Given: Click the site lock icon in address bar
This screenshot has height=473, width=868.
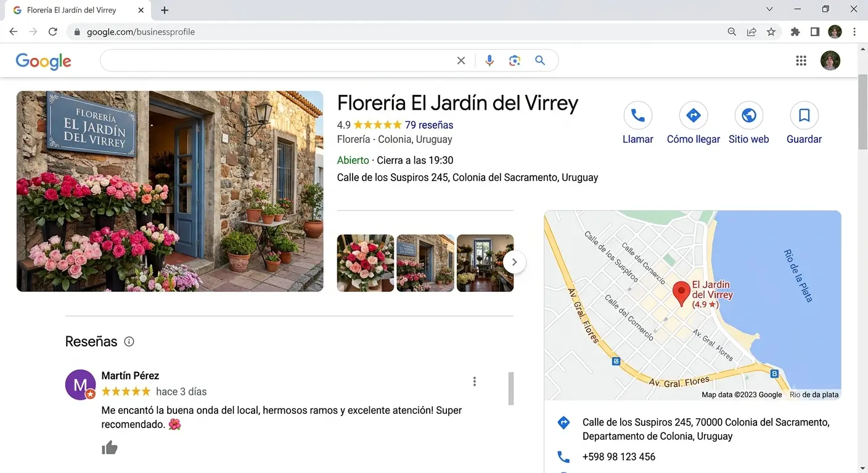Looking at the screenshot, I should click(77, 32).
